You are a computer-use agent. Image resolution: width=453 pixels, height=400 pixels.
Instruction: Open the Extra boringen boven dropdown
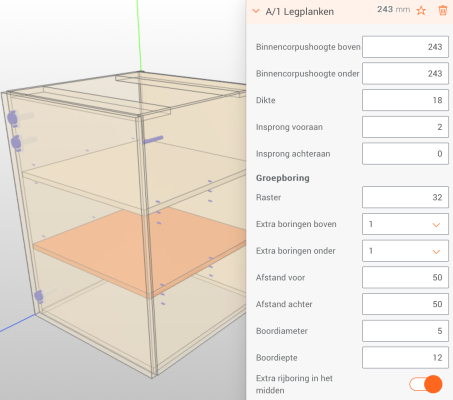405,224
